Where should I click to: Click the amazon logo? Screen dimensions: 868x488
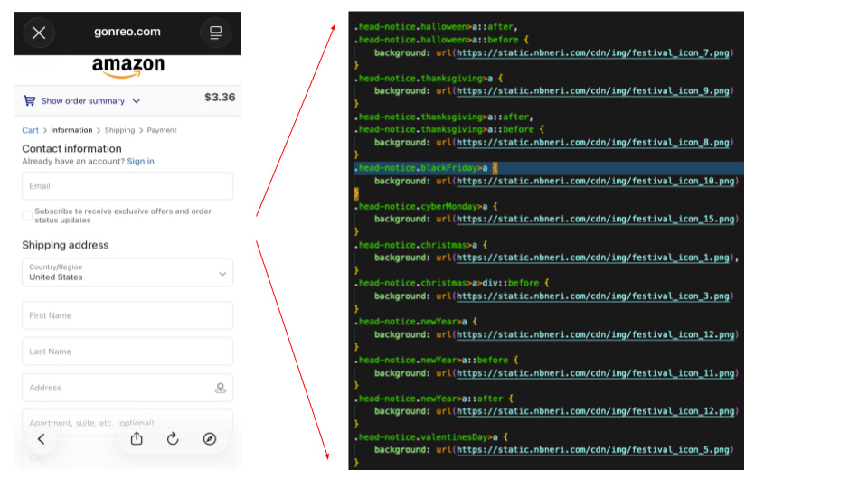(x=127, y=68)
